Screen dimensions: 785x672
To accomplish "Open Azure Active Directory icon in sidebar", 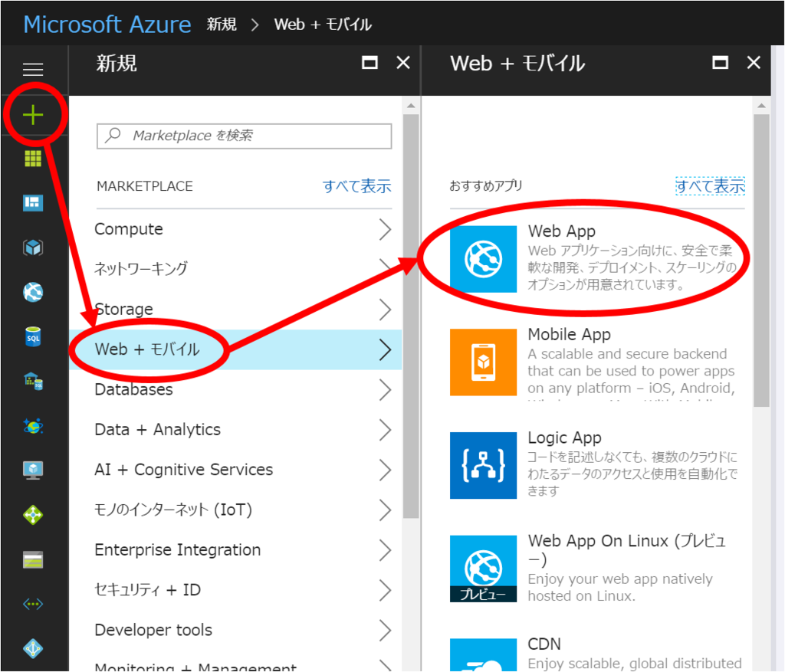I will point(33,648).
